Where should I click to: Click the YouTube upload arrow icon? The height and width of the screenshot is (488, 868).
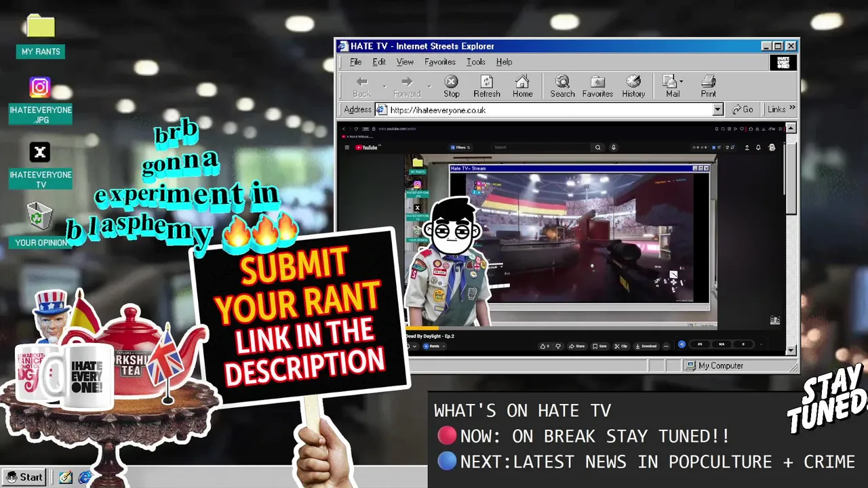click(747, 147)
